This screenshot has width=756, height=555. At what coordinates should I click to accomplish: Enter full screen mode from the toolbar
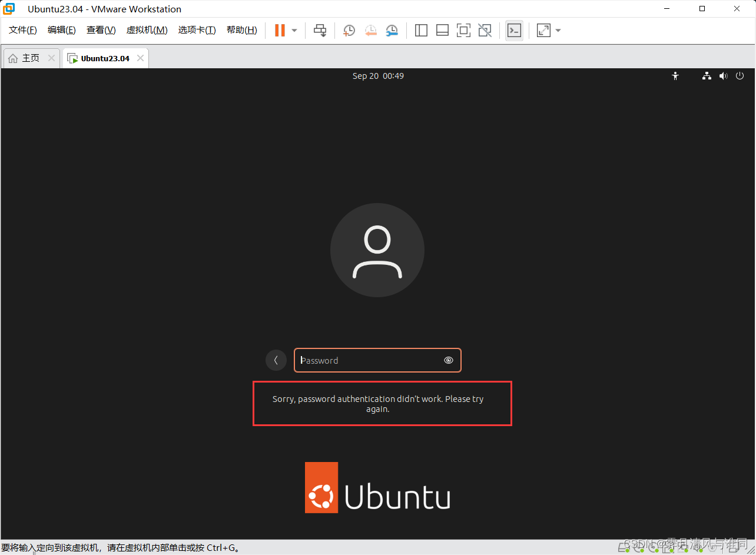pos(463,30)
